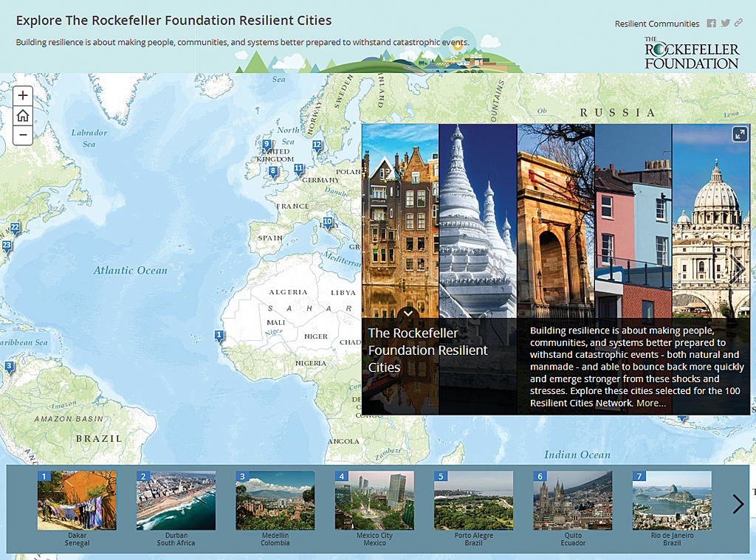Click the Indian Ocean map label
This screenshot has height=560, width=756.
[577, 454]
